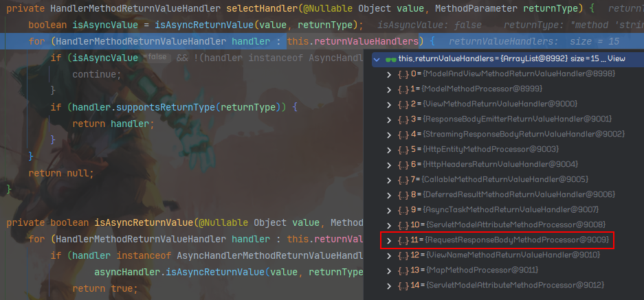Click the 'continue;' statement
The image size is (644, 300).
pos(97,74)
